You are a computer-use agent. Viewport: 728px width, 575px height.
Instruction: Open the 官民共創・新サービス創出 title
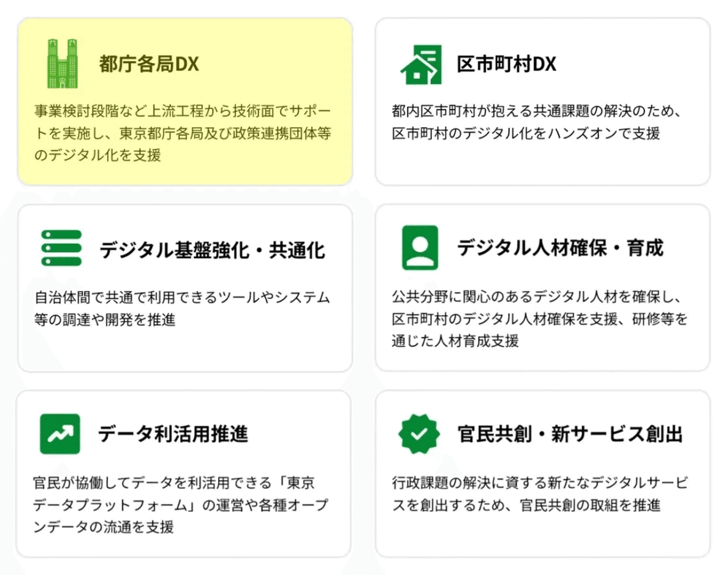pyautogui.click(x=570, y=434)
